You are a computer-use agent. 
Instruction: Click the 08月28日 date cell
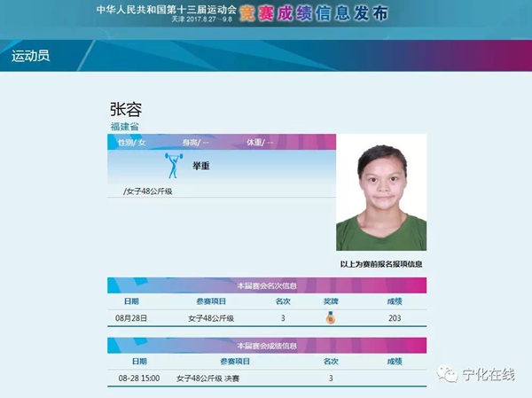(131, 317)
